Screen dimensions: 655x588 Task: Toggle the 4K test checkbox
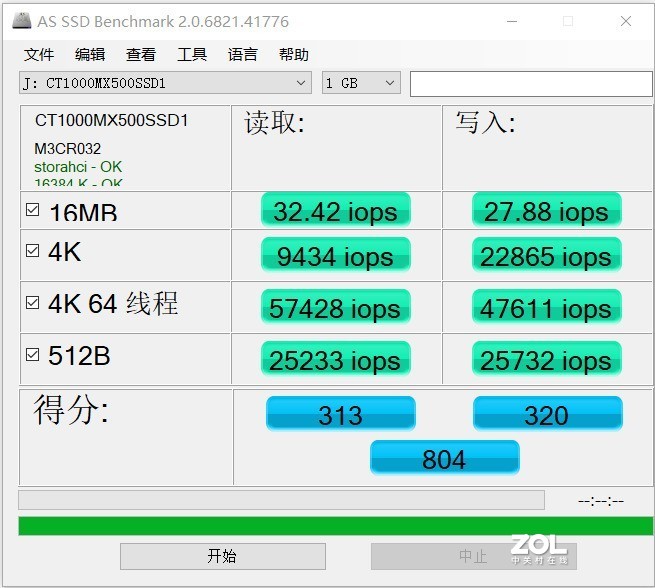point(33,251)
